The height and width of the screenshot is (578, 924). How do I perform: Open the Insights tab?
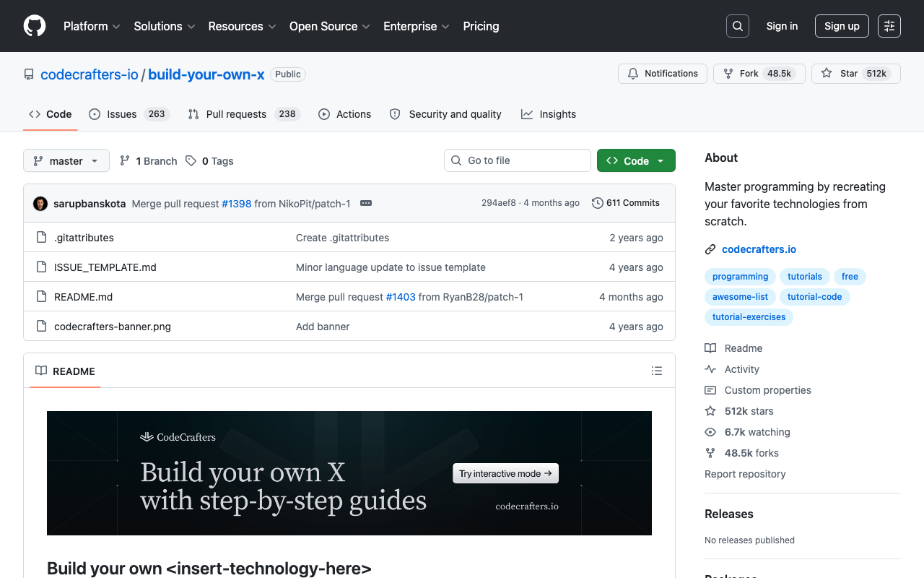[549, 114]
